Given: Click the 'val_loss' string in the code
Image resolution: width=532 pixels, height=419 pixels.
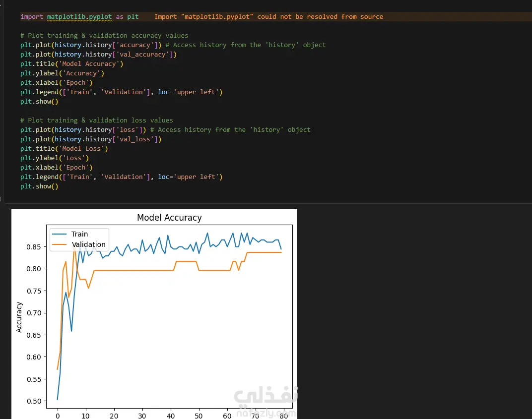Looking at the screenshot, I should click(134, 139).
